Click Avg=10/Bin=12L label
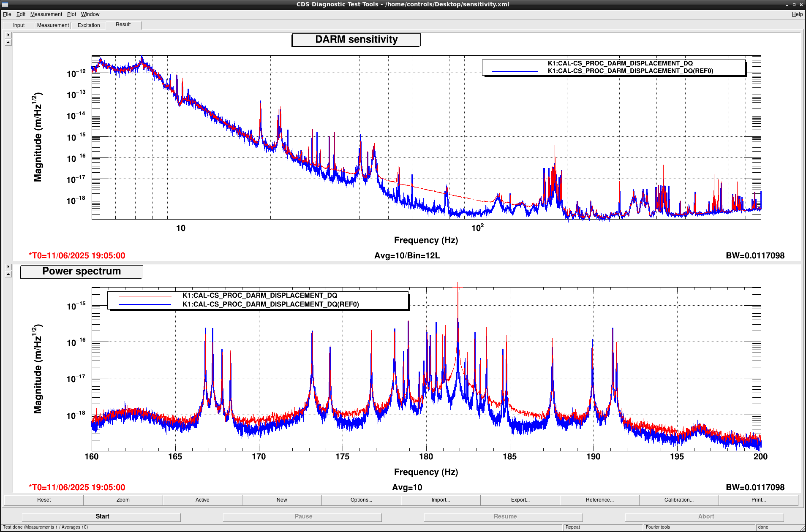The image size is (806, 532). pos(407,255)
